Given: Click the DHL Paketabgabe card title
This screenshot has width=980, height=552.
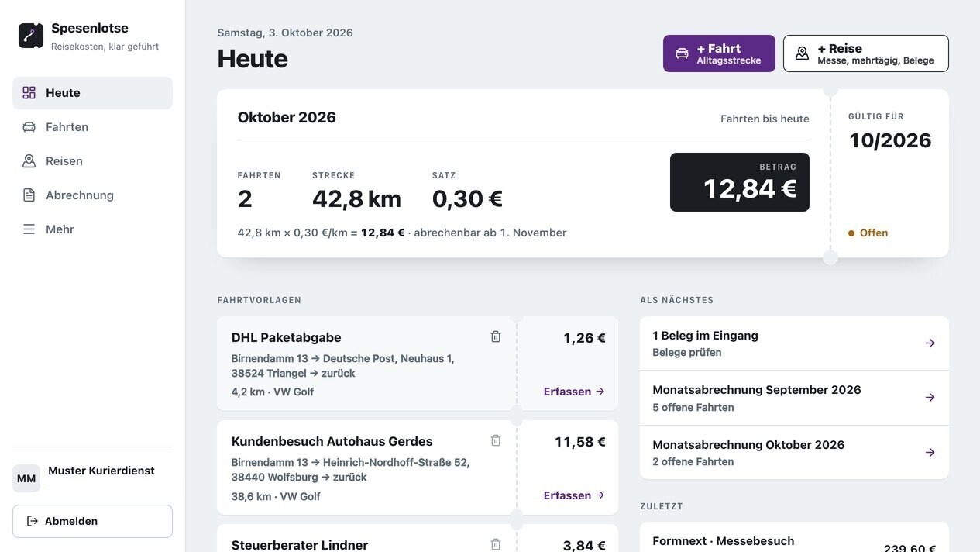Looking at the screenshot, I should pyautogui.click(x=286, y=337).
